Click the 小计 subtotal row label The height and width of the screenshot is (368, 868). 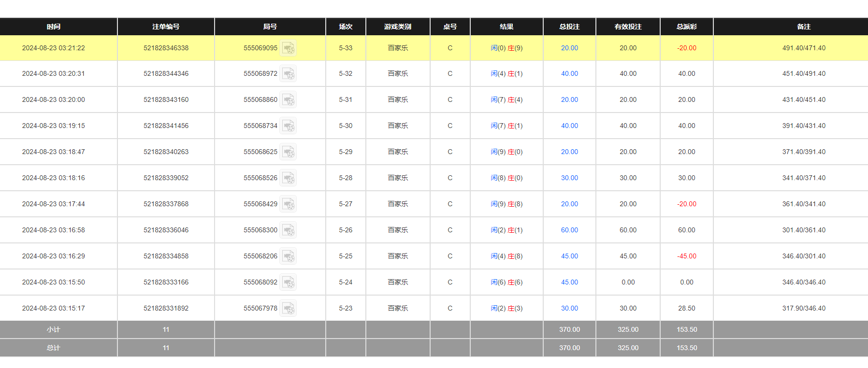[x=54, y=329]
